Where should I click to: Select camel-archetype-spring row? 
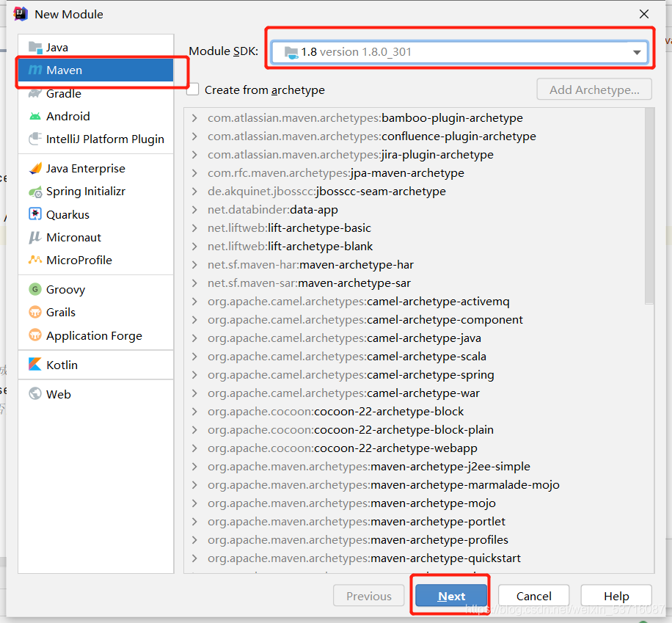(414, 375)
